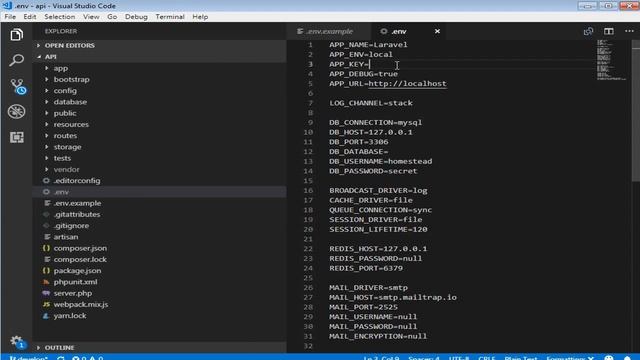Click the .gitattributes file icon
The width and height of the screenshot is (640, 360).
[x=46, y=214]
